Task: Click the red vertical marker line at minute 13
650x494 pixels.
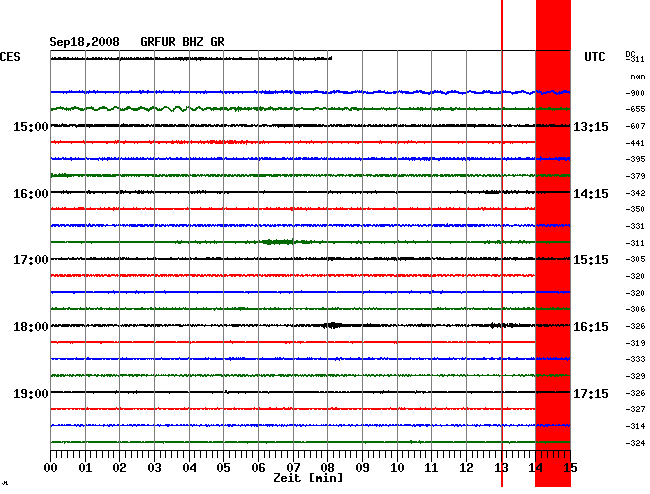Action: pyautogui.click(x=502, y=243)
